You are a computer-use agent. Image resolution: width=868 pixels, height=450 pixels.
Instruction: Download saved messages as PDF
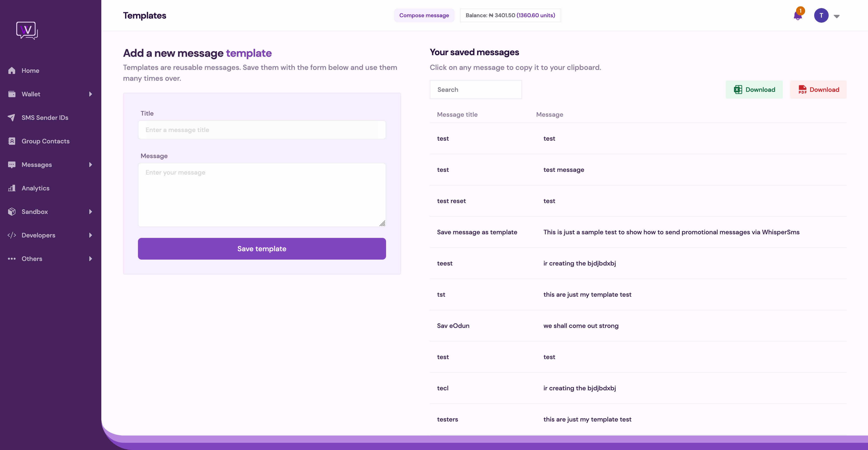coord(818,90)
